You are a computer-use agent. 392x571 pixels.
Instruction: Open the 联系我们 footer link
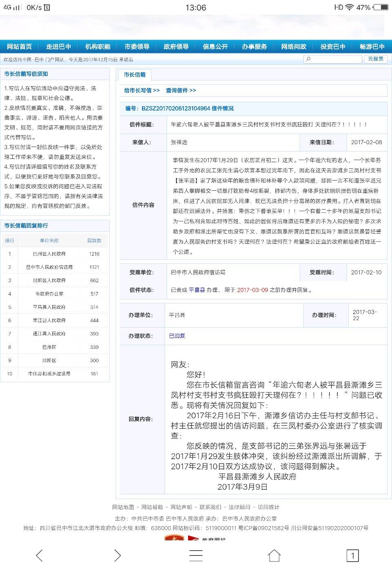point(210,507)
